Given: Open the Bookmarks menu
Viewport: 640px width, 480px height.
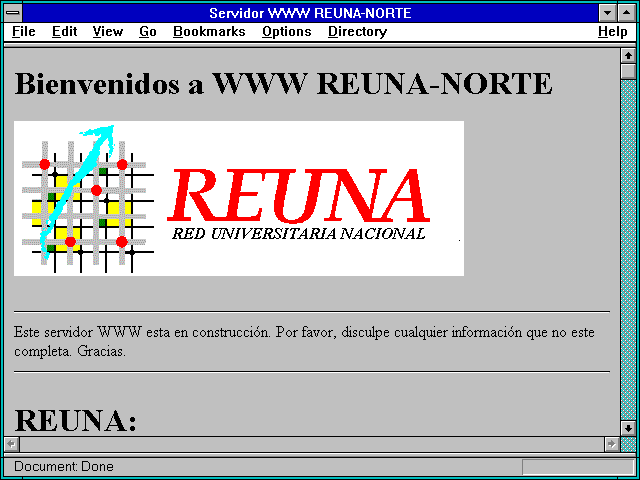Looking at the screenshot, I should point(209,32).
